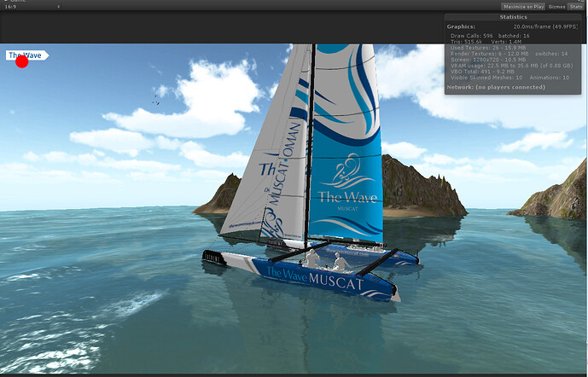Image resolution: width=588 pixels, height=377 pixels.
Task: Click the "Used Textures: 26 - 15.9 MB" line
Action: click(488, 48)
